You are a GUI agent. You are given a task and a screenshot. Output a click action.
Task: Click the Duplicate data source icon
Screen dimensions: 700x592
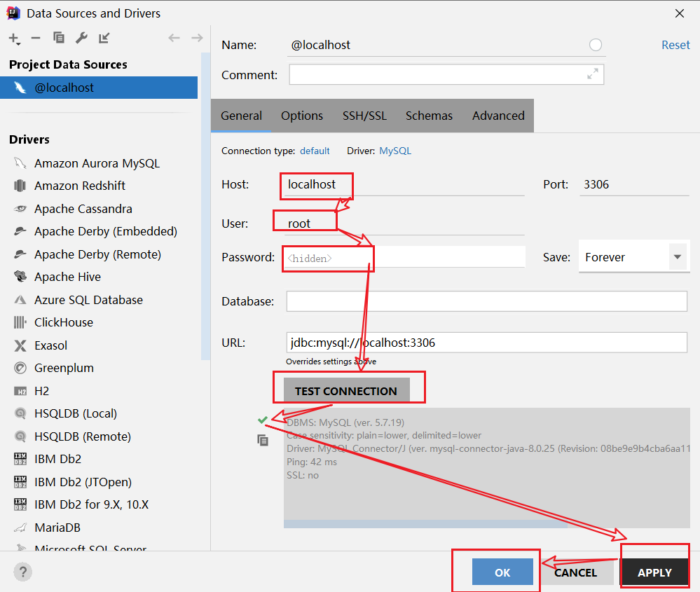pos(58,38)
